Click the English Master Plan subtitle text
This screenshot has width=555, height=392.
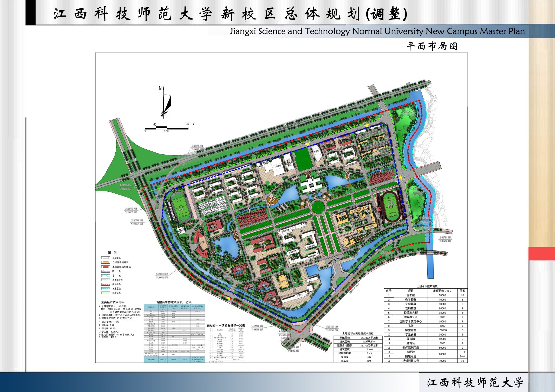(x=377, y=31)
